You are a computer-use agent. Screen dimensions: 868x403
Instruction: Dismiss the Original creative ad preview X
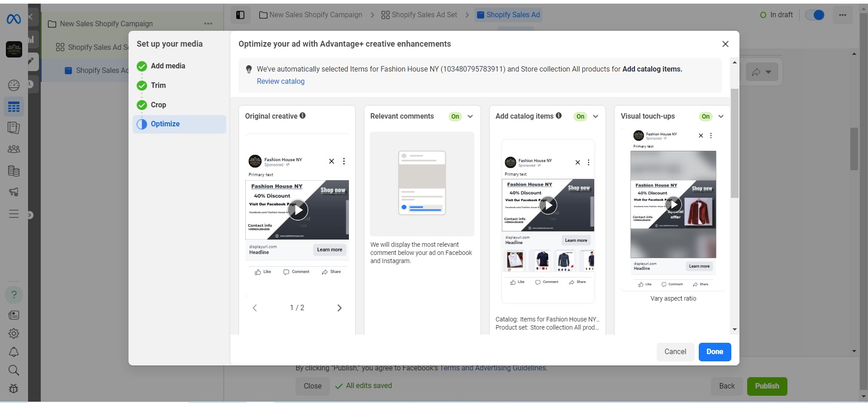tap(331, 161)
